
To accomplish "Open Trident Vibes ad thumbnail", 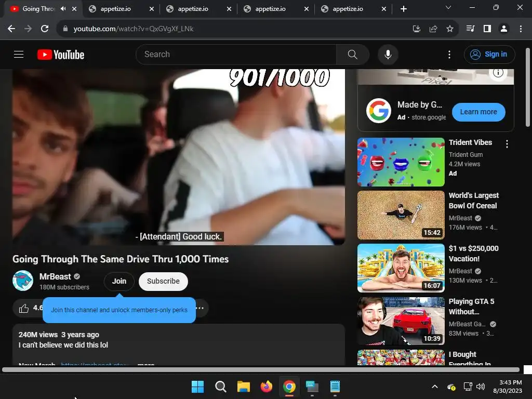I will (x=401, y=162).
